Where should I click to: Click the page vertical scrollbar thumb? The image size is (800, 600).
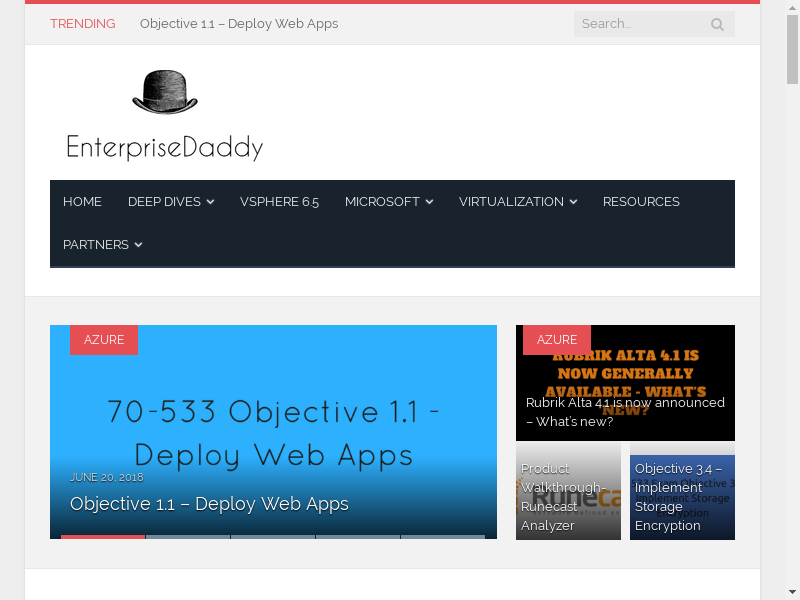point(792,49)
